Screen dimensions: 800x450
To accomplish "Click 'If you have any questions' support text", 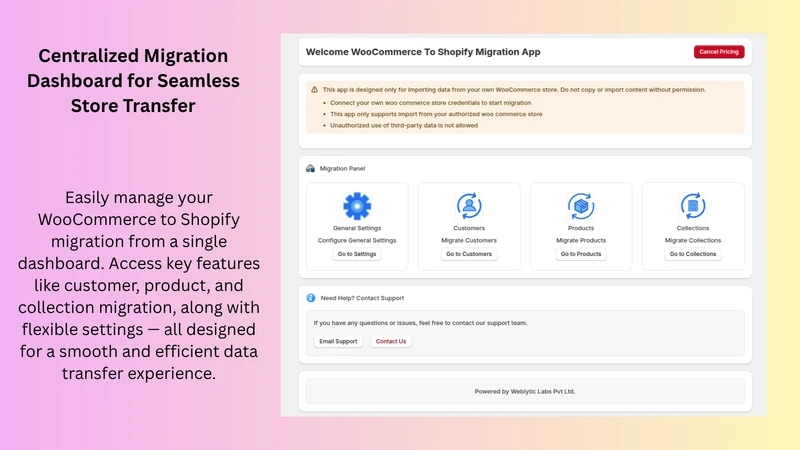I will (x=420, y=323).
